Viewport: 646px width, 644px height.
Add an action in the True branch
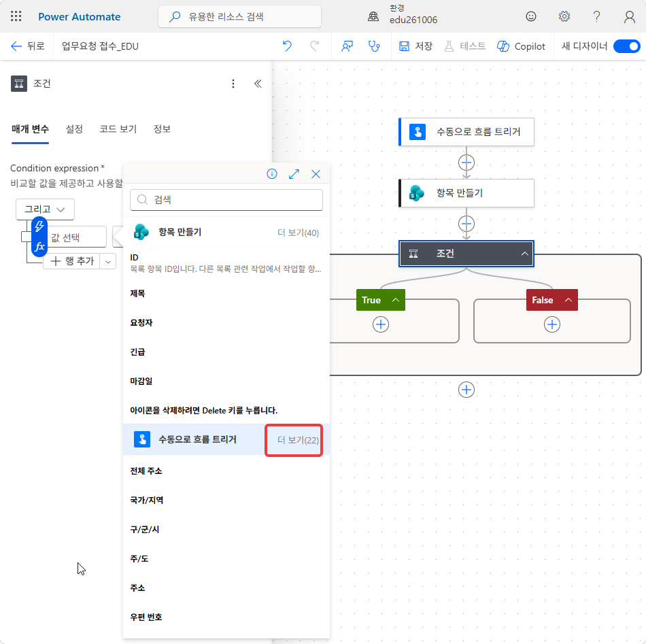[381, 324]
